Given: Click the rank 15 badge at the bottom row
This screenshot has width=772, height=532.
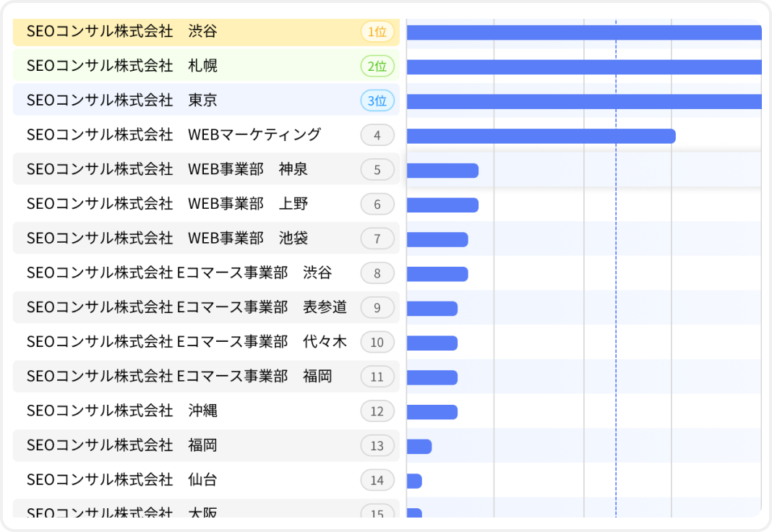Looking at the screenshot, I should pos(377,513).
